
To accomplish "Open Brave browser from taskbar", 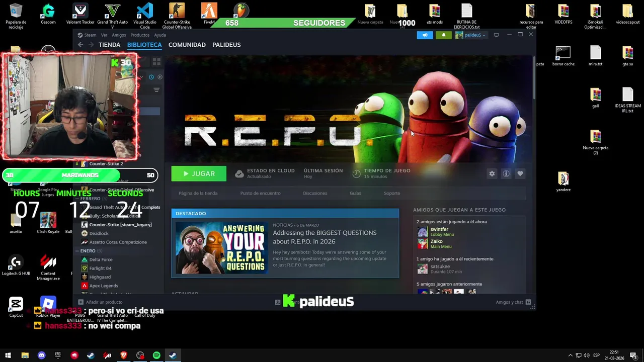I will point(124,355).
